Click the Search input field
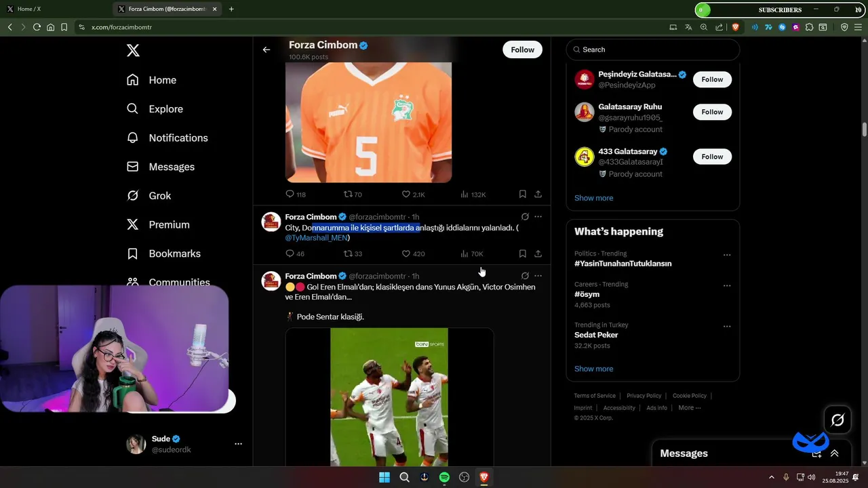 653,49
